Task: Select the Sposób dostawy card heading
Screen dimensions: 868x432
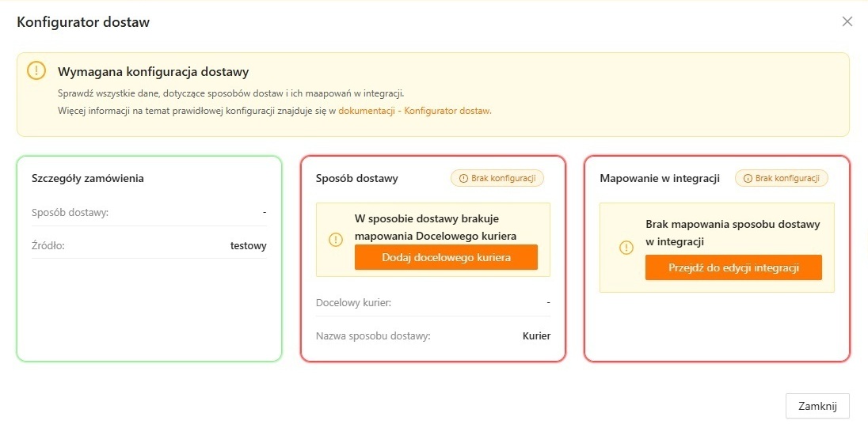Action: [x=356, y=179]
